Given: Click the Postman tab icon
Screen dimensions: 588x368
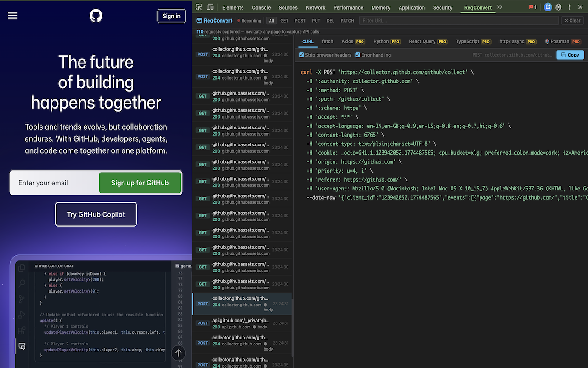Looking at the screenshot, I should click(x=547, y=41).
